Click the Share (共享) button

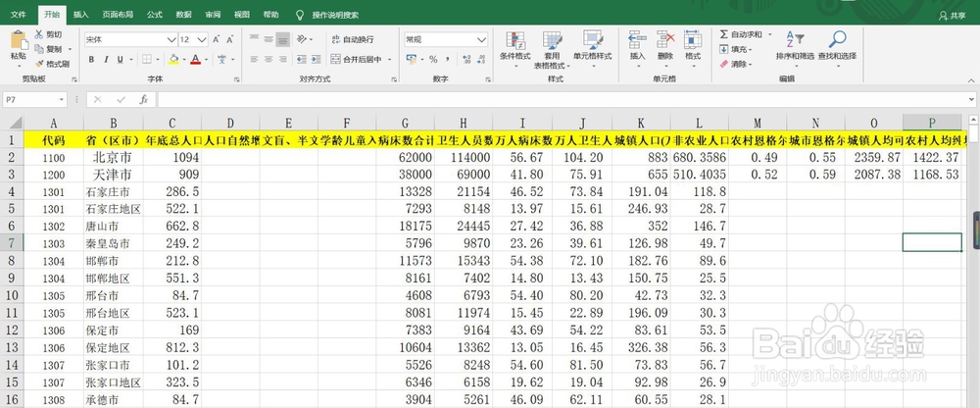953,16
